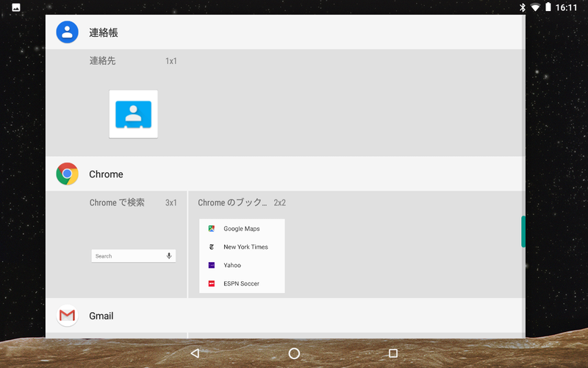Click the Google Maps bookmark text

(x=242, y=229)
